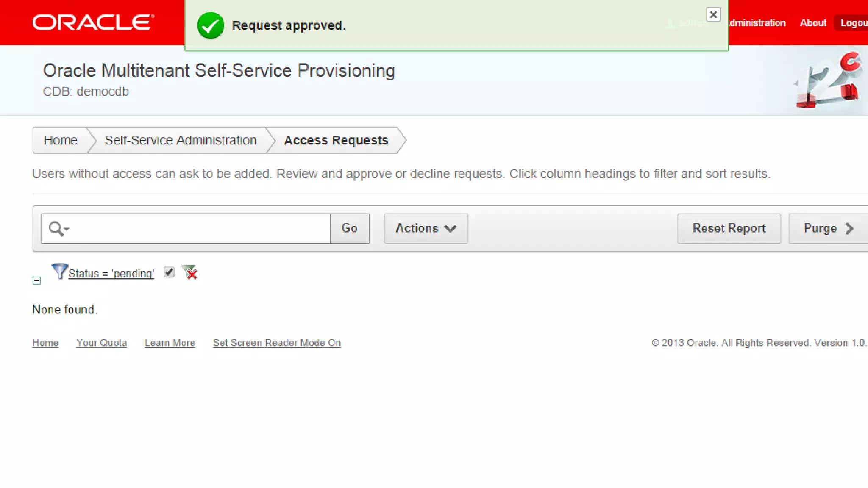The image size is (868, 488).
Task: Open the Your Quota footer link
Action: (x=101, y=343)
